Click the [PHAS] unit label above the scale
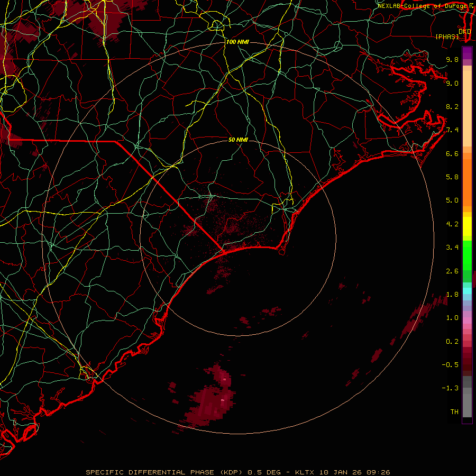Image resolution: width=476 pixels, height=476 pixels. pos(447,36)
